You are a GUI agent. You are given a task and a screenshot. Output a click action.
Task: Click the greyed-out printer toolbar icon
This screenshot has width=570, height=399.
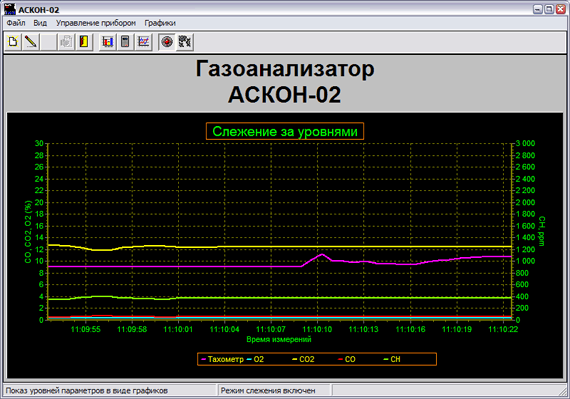66,42
